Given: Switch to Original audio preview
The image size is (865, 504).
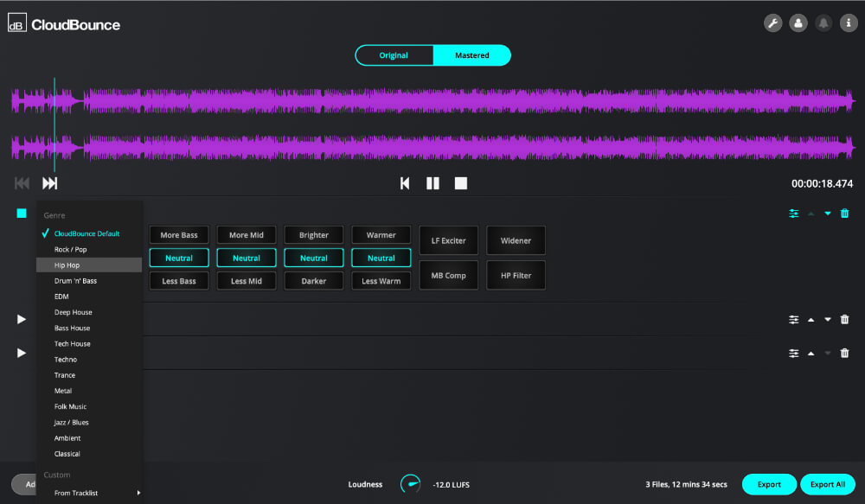Looking at the screenshot, I should [394, 55].
